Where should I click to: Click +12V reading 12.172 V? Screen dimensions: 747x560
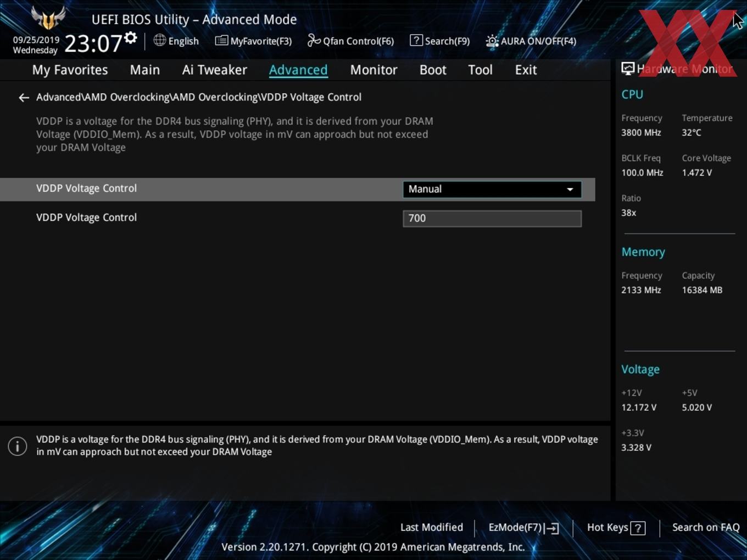pos(639,407)
